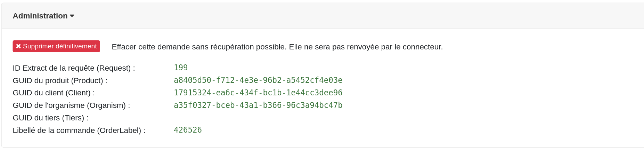Click the ID Extract de la requête label
This screenshot has width=644, height=150.
pos(74,68)
